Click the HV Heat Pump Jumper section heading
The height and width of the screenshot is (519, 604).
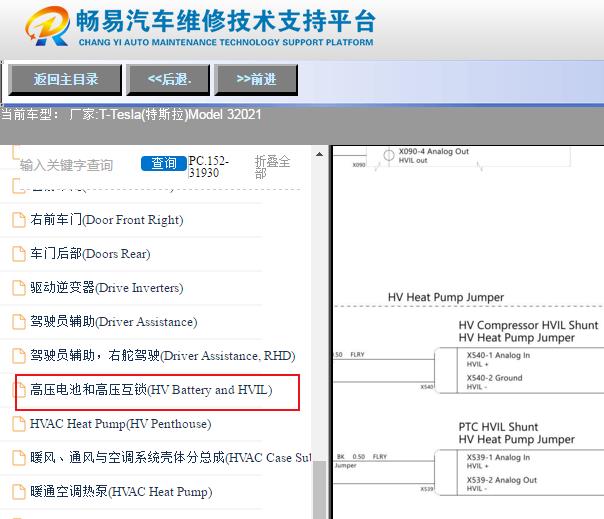446,297
